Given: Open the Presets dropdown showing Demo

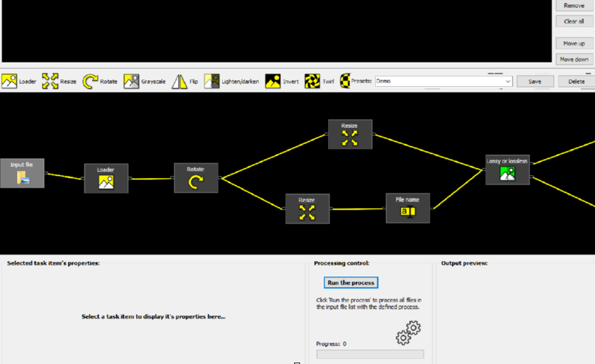Looking at the screenshot, I should point(443,81).
